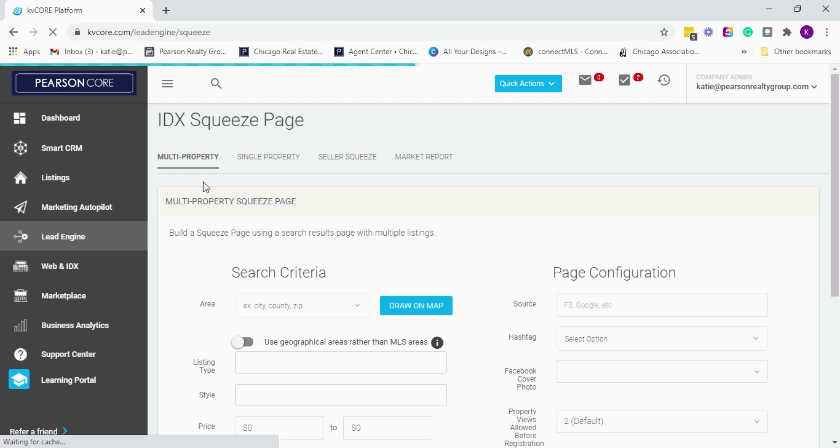Click the page vertical scrollbar
840x448 pixels.
click(835, 185)
